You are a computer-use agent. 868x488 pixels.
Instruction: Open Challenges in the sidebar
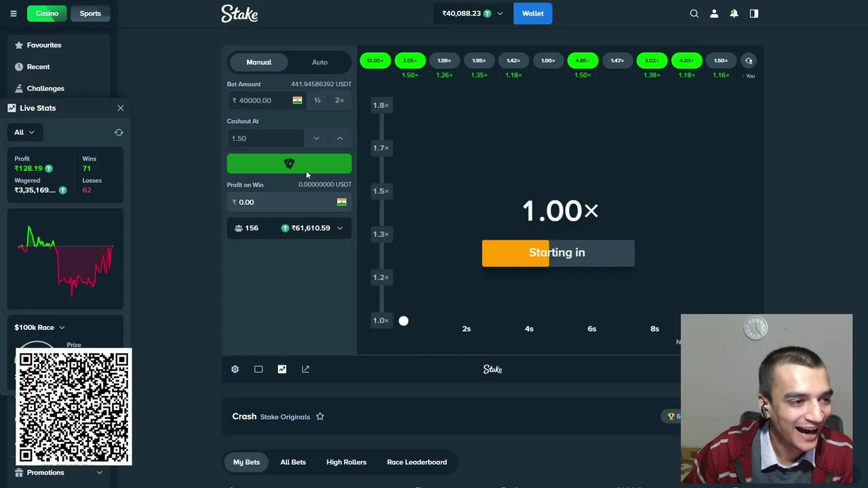point(45,88)
